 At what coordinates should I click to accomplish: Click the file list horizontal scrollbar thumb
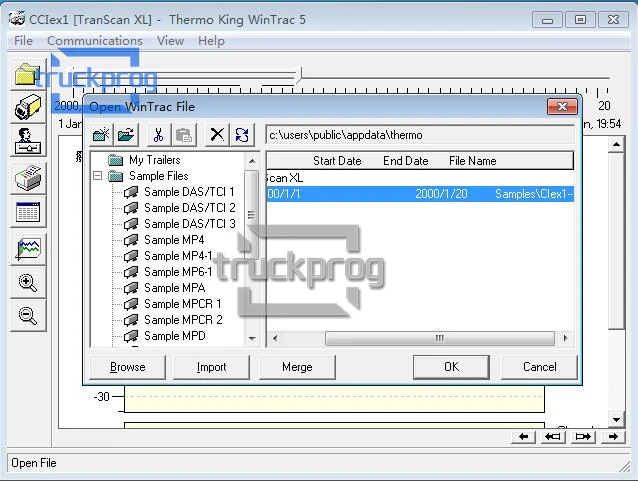tap(440, 338)
